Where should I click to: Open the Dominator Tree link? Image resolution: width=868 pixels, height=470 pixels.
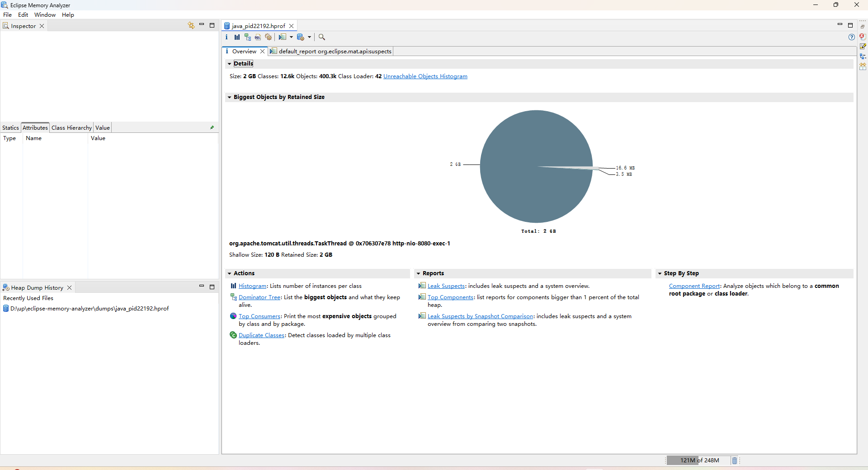(259, 297)
